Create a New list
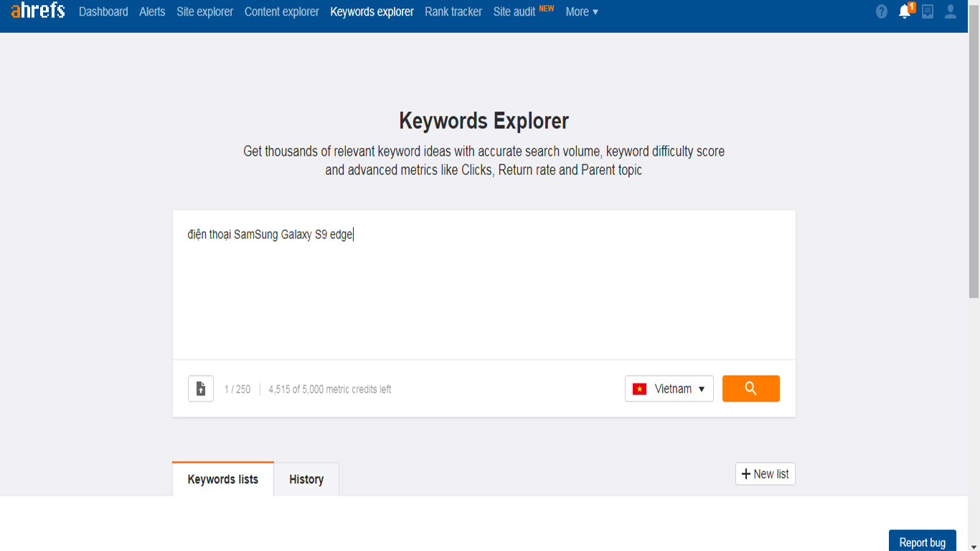 (765, 474)
